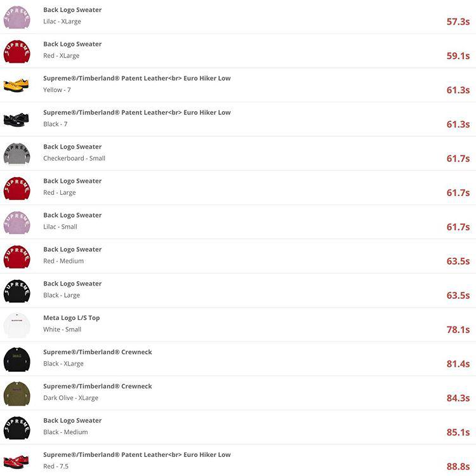Click the 57.3s sellout time
The height and width of the screenshot is (476, 476).
(x=458, y=22)
